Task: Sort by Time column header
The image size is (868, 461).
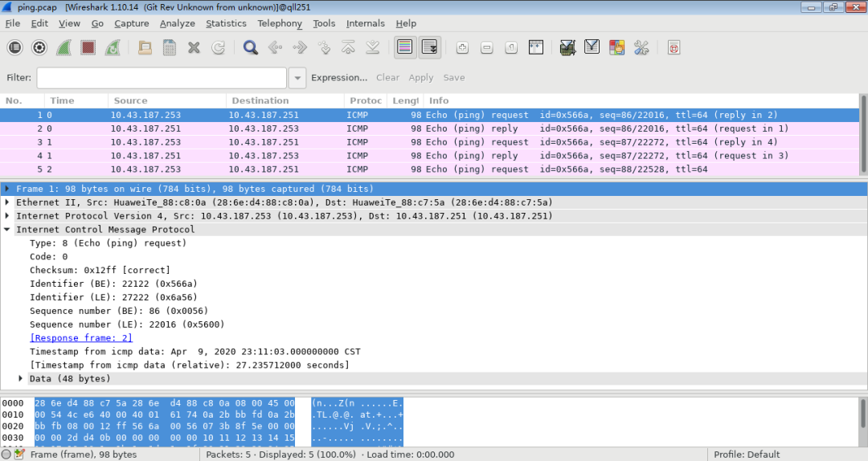Action: coord(76,100)
